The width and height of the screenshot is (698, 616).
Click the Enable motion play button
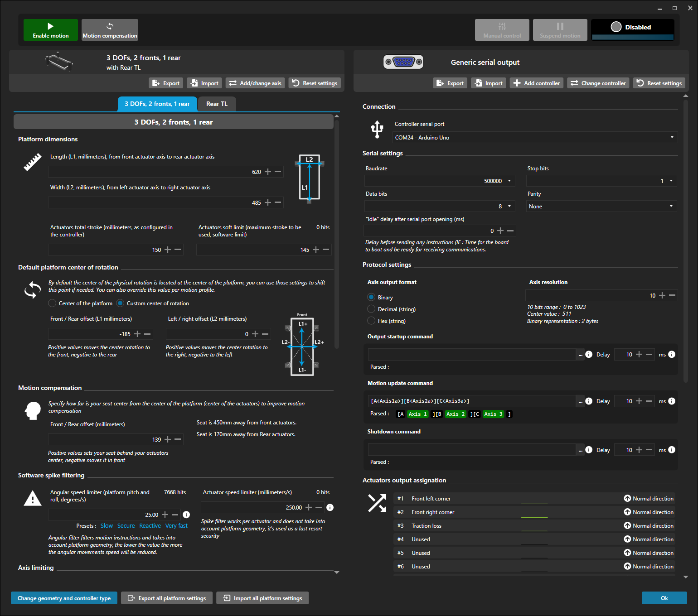click(50, 30)
